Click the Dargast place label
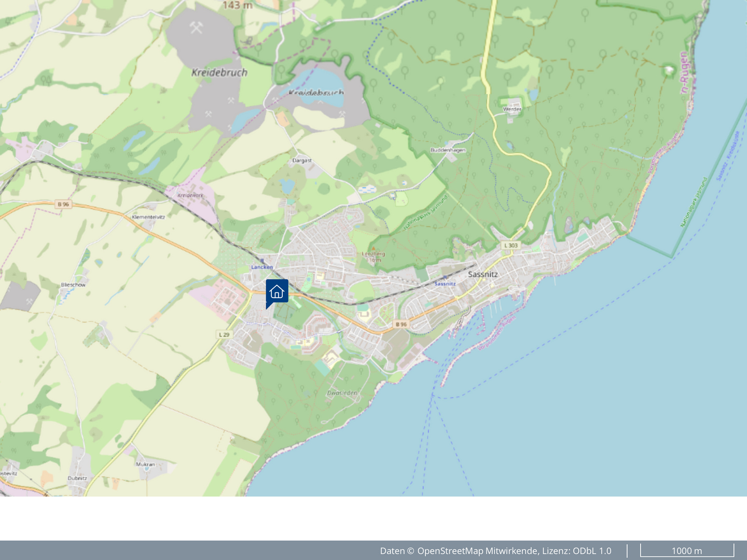This screenshot has width=747, height=560. pos(302,160)
